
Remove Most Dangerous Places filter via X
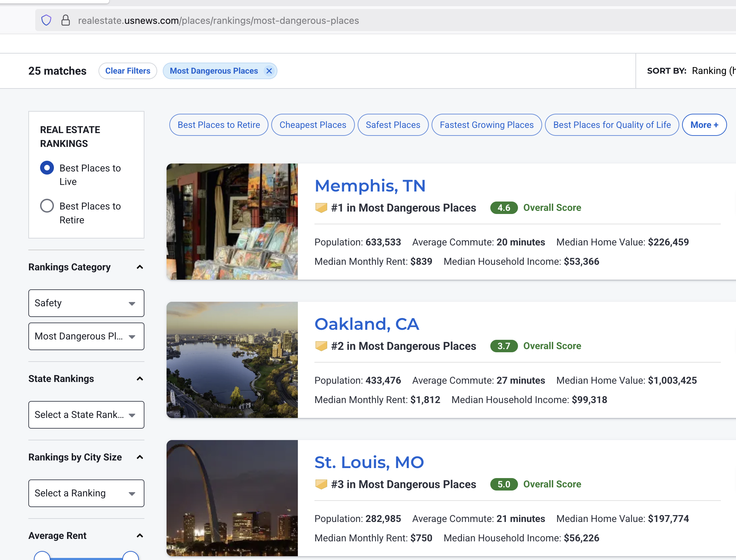pos(269,71)
